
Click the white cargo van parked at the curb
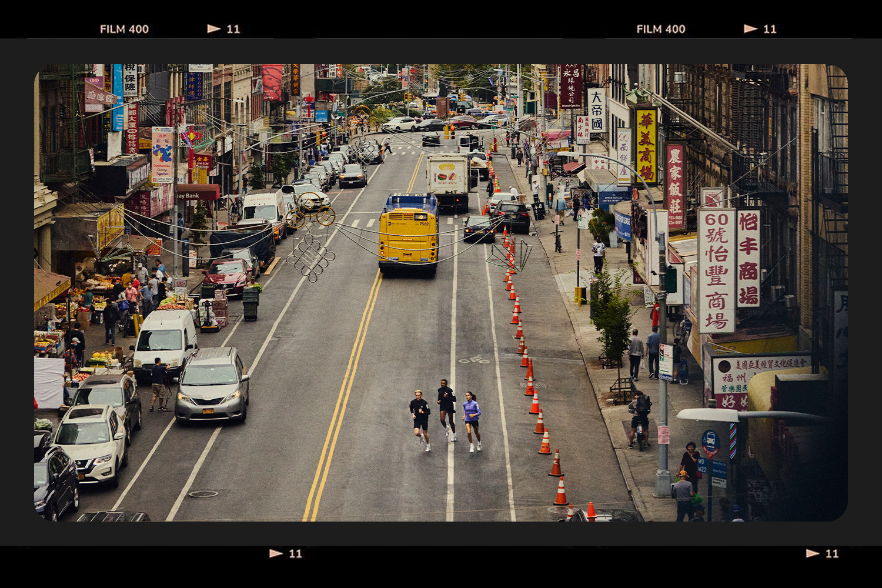(165, 341)
